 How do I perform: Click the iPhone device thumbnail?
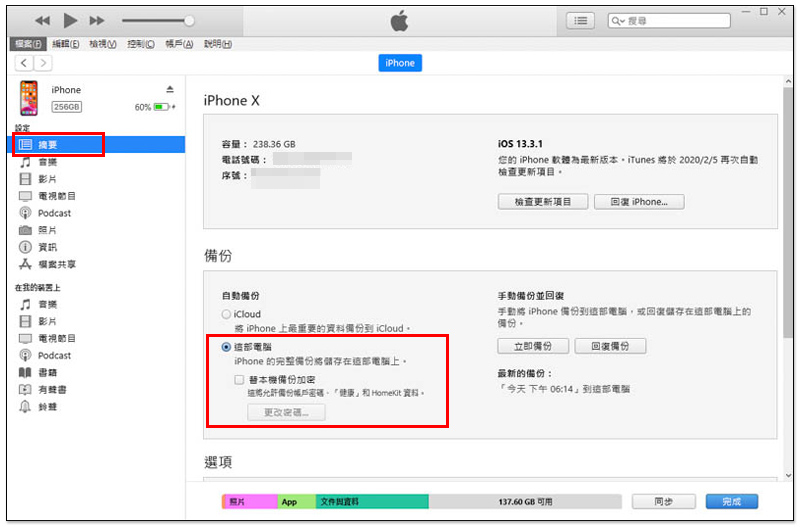coord(29,98)
